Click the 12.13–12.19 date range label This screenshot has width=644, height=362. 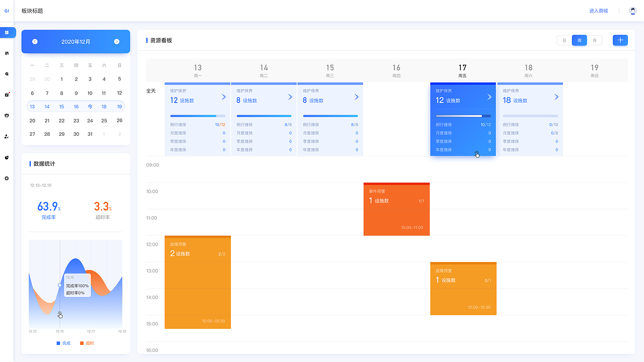pos(40,186)
